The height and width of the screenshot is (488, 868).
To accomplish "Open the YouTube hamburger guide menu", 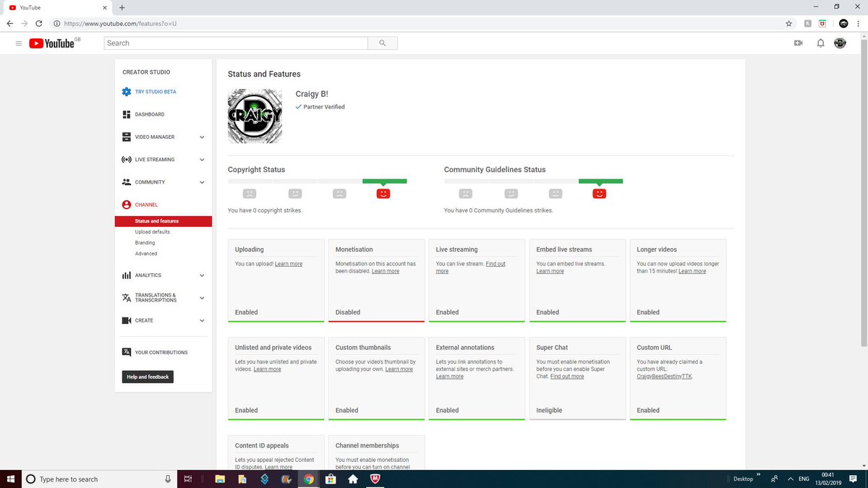I will point(19,43).
